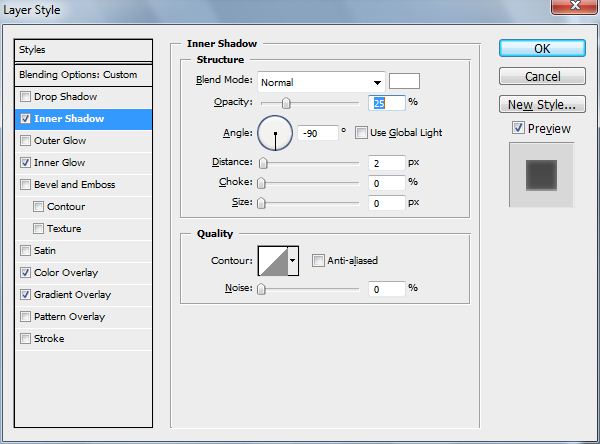This screenshot has height=444, width=600.
Task: Enable the Anti-aliased checkbox
Action: coord(318,261)
